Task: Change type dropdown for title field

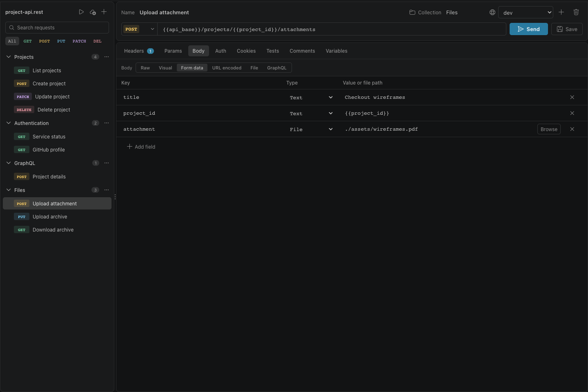Action: tap(311, 97)
